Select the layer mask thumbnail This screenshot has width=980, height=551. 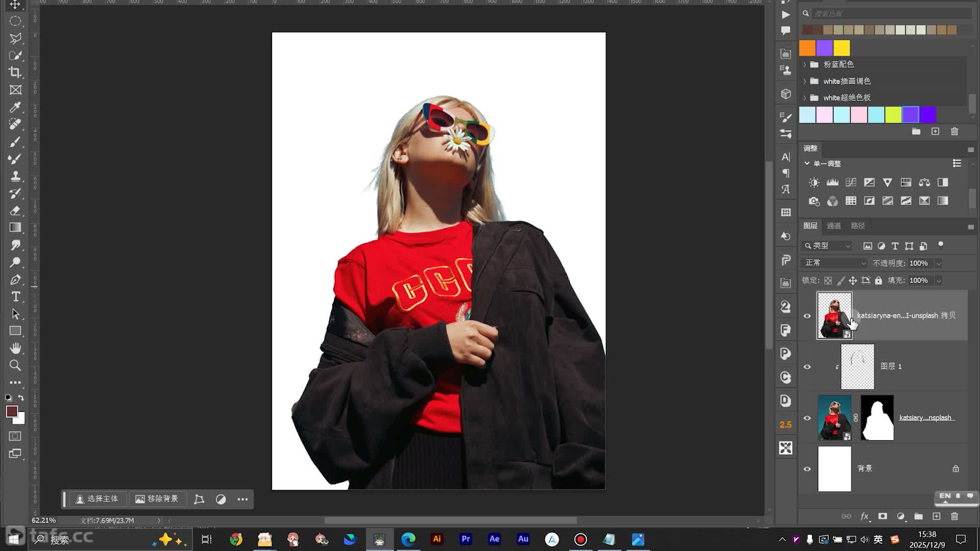[877, 417]
